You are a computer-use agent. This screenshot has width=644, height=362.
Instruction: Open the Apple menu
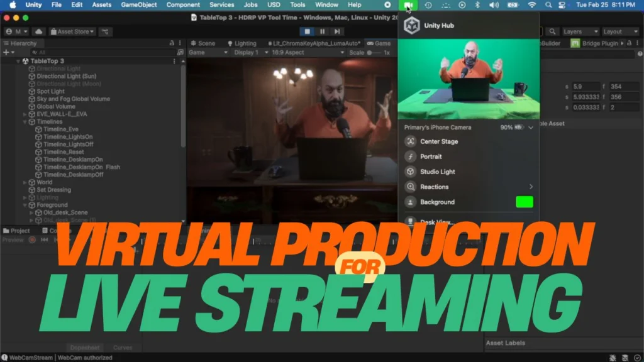13,5
